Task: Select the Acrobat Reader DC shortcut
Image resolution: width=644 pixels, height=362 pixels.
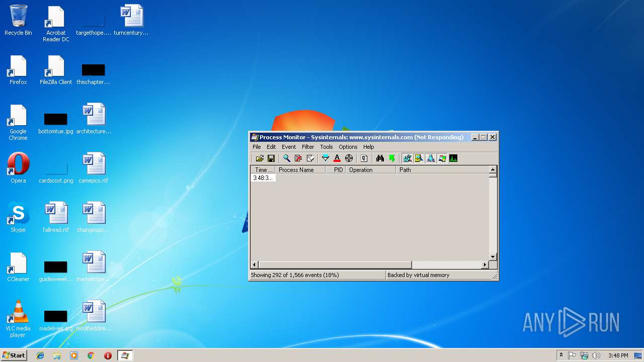Action: (x=56, y=24)
